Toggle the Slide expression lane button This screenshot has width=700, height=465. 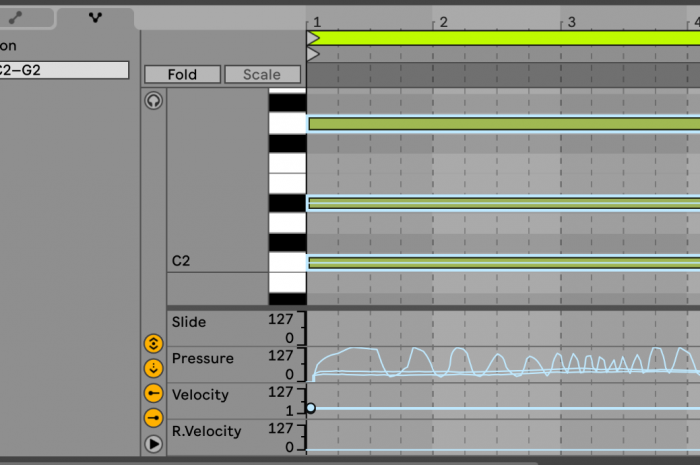154,344
